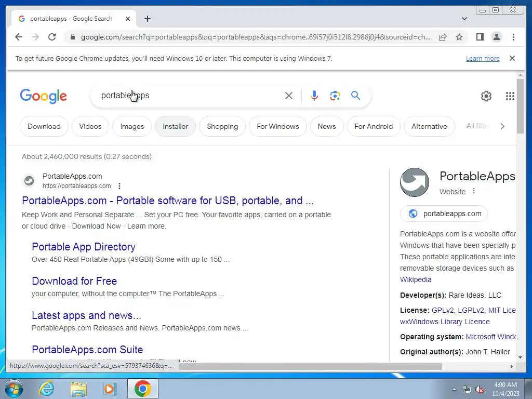Close the portableapps Google Search tab
The image size is (532, 399).
pos(128,19)
